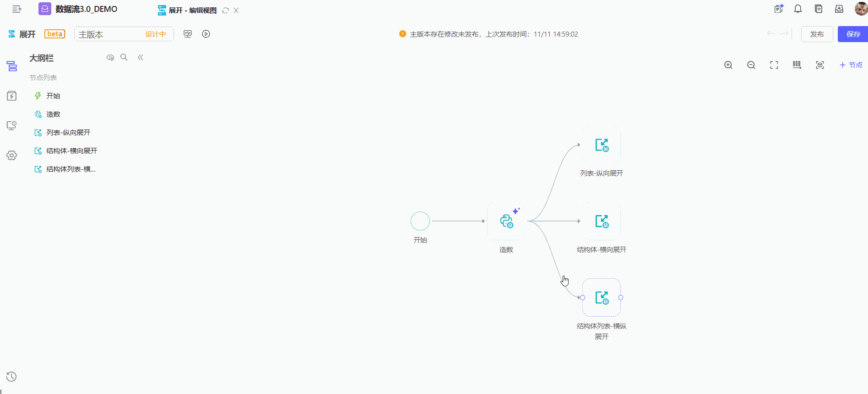
Task: Click the 保存 button
Action: [x=853, y=34]
